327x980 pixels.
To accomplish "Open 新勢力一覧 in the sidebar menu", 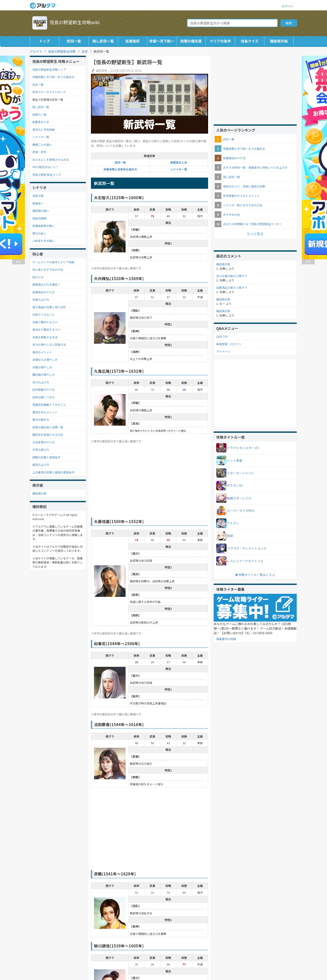I will click(x=39, y=114).
